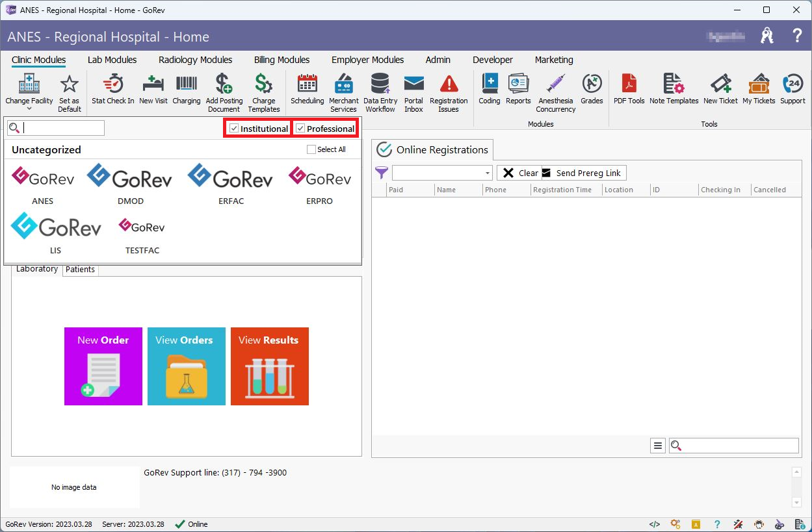Open the Online Registrations filter combo box
812x532 pixels.
(x=442, y=173)
